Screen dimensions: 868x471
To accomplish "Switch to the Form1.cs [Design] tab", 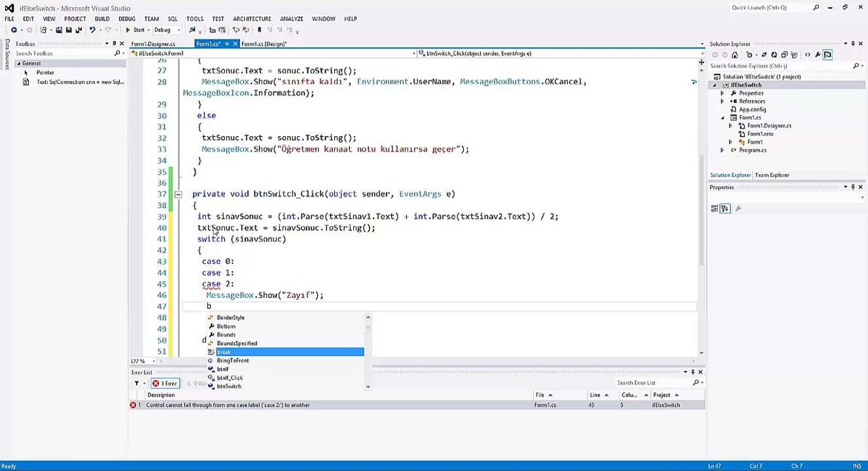I will pos(264,44).
